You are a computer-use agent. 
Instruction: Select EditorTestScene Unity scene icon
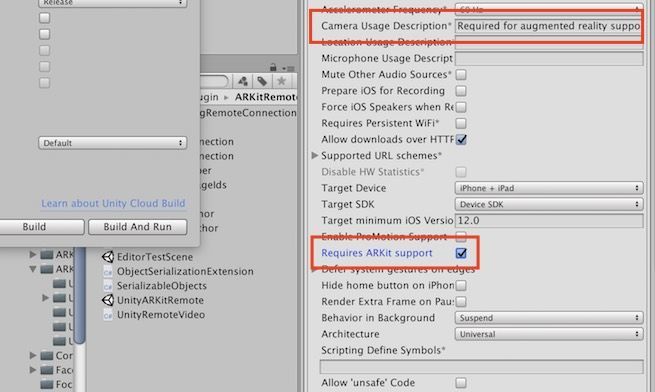click(x=108, y=257)
